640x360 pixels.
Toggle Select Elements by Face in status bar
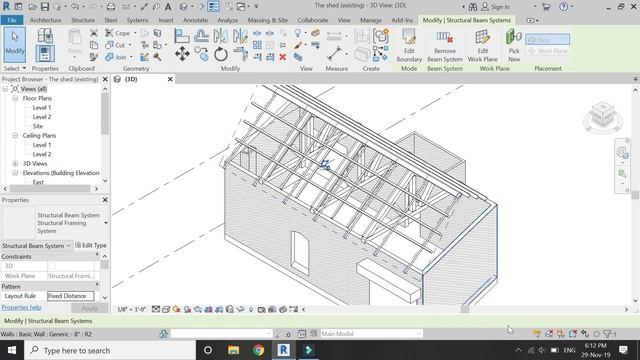pyautogui.click(x=573, y=334)
